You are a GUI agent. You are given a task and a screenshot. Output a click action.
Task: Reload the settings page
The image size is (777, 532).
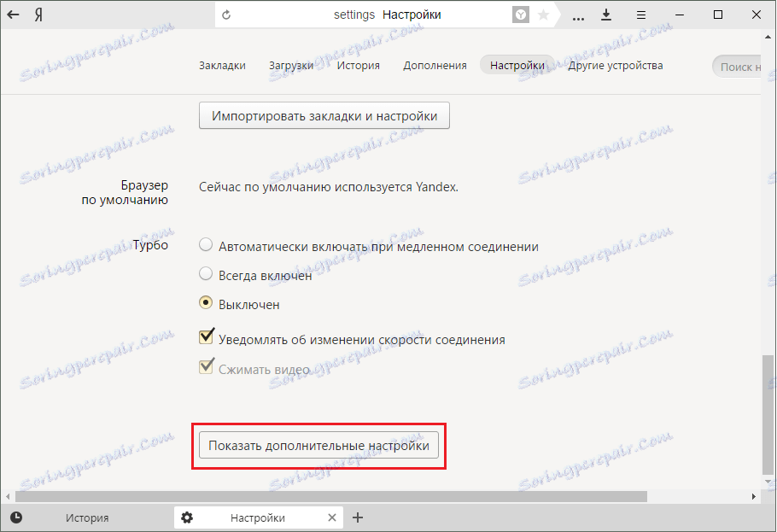226,15
